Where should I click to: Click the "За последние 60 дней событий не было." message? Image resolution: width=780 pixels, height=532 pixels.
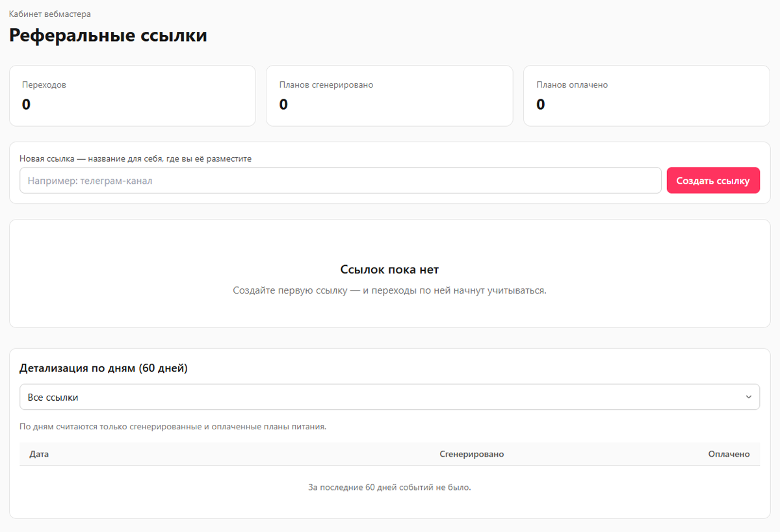pos(389,487)
